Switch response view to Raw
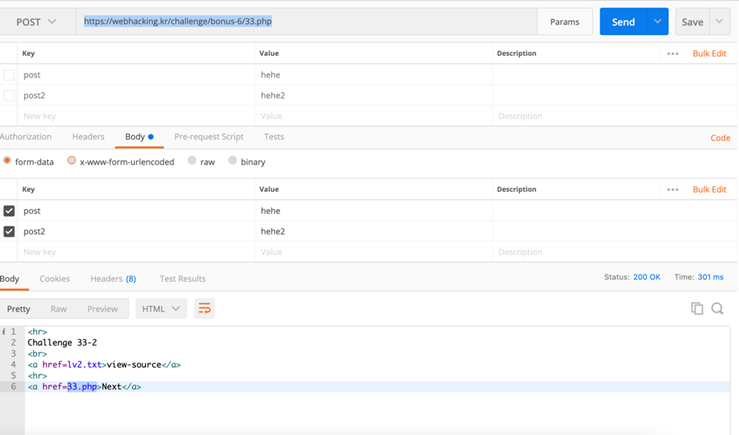Image resolution: width=739 pixels, height=435 pixels. (x=58, y=309)
